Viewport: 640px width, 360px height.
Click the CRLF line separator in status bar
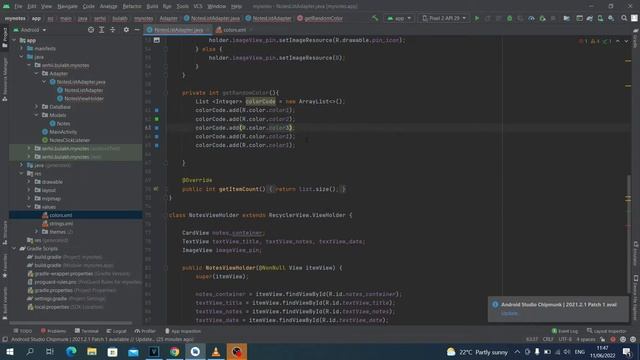click(548, 340)
